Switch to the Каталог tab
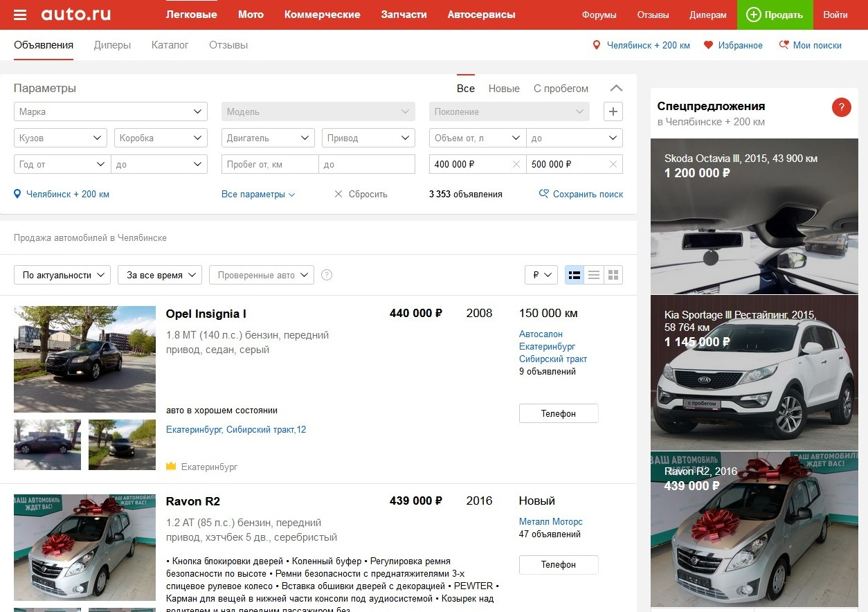Screen dimensions: 868x612 pos(170,45)
